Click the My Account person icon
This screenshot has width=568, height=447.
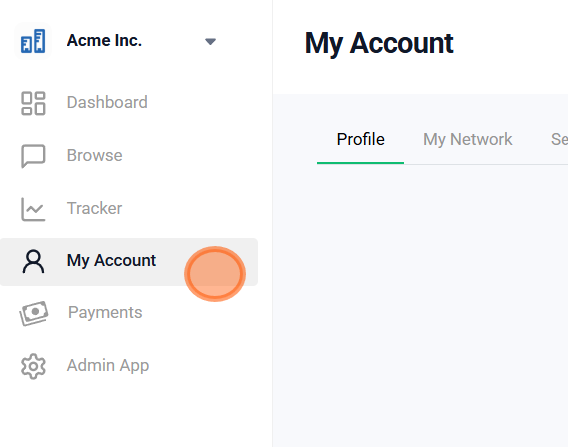(x=33, y=261)
